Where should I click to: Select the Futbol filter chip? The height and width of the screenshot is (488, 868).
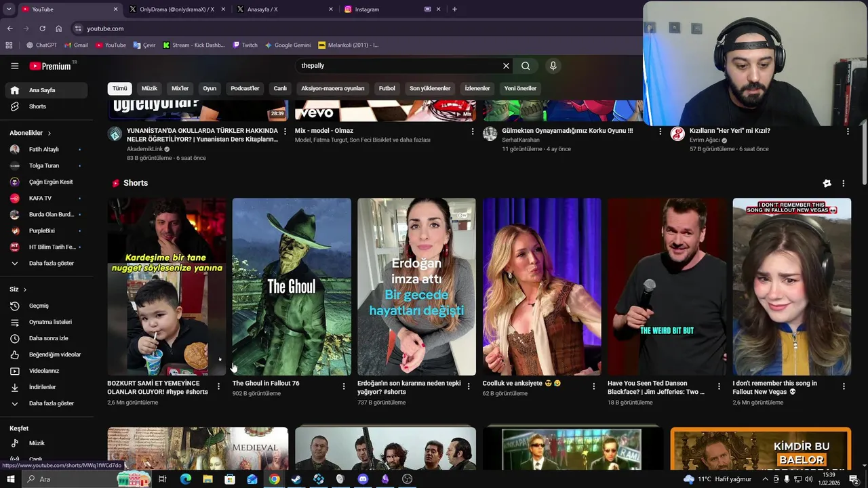pyautogui.click(x=387, y=88)
